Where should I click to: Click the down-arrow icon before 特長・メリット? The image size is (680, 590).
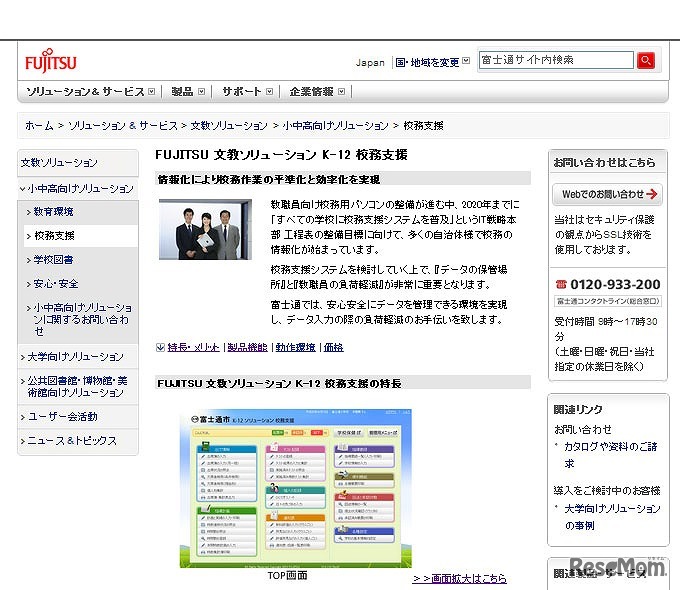(x=160, y=347)
